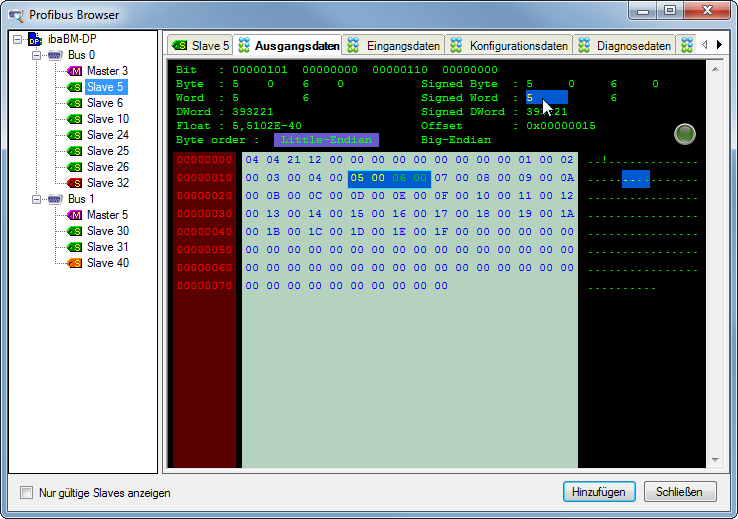Screen dimensions: 738x519
Task: Click the red Slave 32 icon
Action: [x=75, y=183]
